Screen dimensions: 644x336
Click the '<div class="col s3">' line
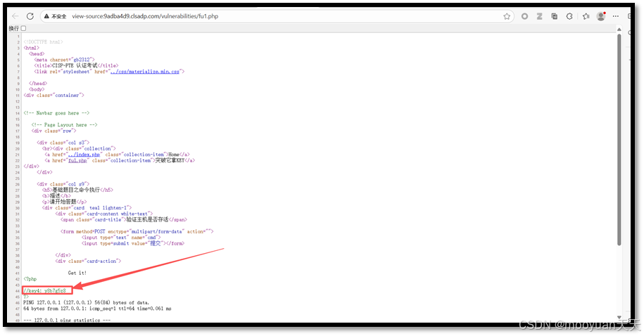tap(63, 143)
